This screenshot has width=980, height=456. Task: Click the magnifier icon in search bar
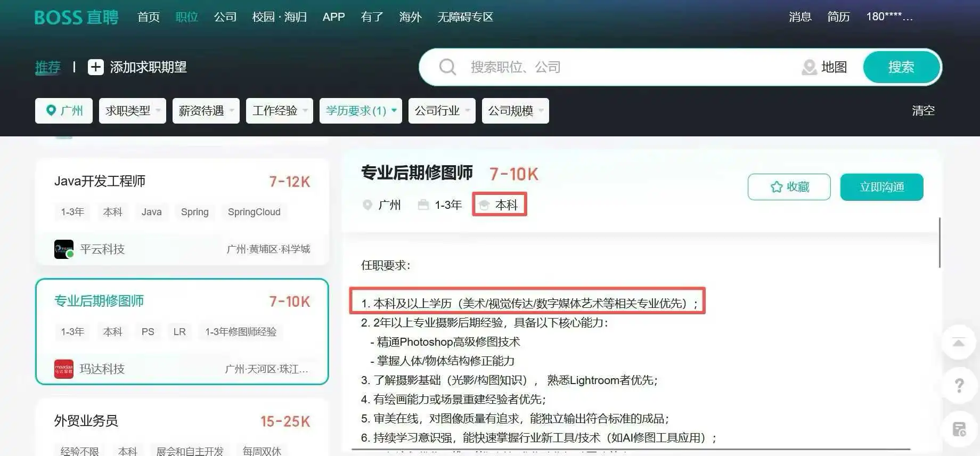pos(447,67)
